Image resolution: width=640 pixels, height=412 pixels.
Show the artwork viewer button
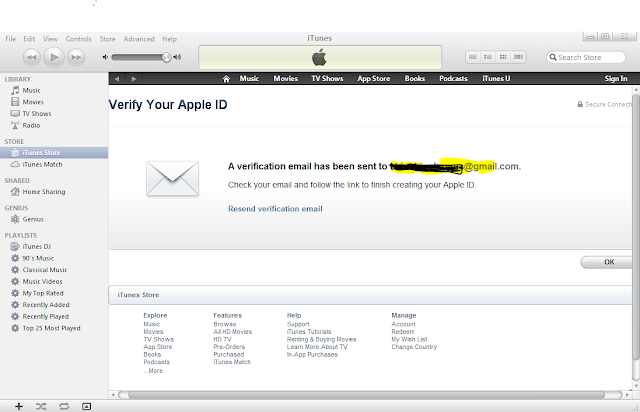pos(87,406)
